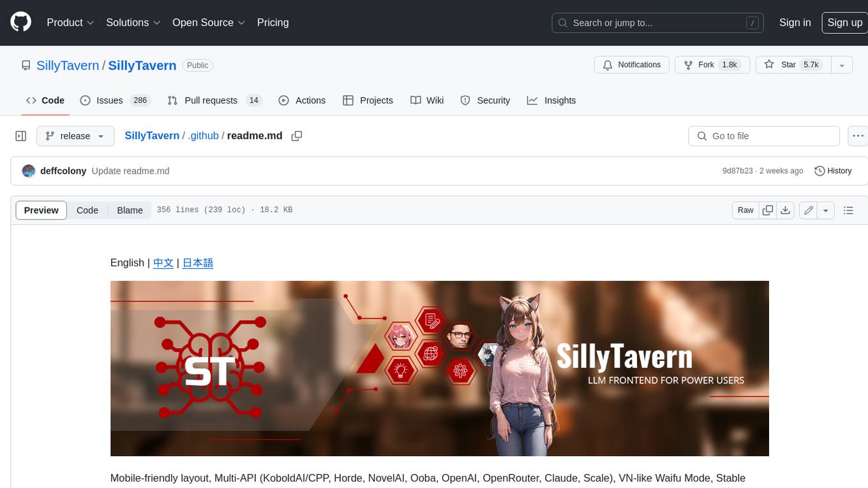868x488 pixels.
Task: Click the fork count 1.8k
Action: click(729, 65)
